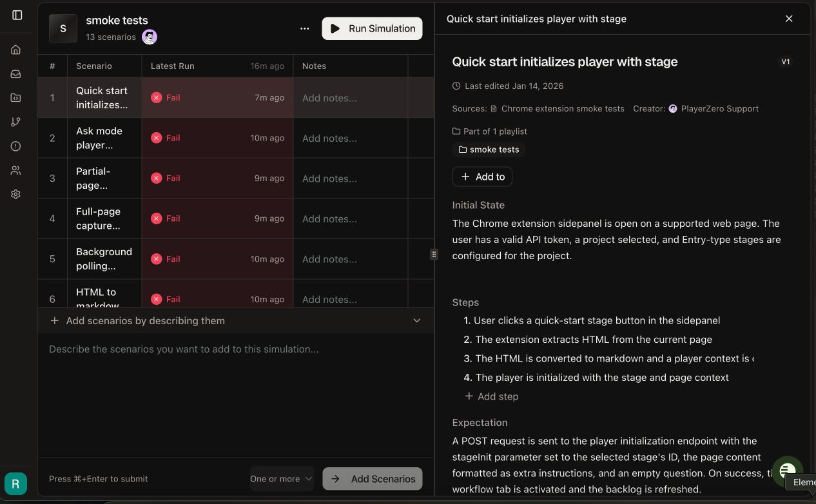Select the code repository folder icon
This screenshot has width=816, height=504.
pos(15,97)
